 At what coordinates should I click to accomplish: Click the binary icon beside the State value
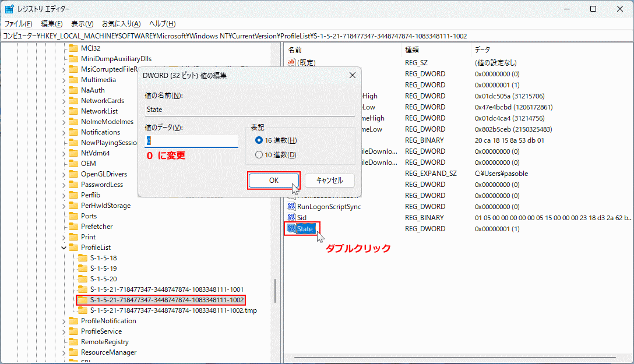tap(290, 228)
